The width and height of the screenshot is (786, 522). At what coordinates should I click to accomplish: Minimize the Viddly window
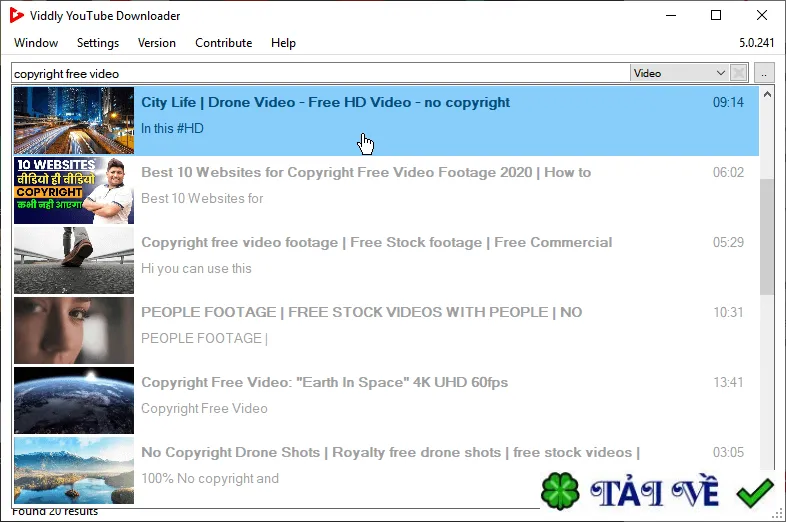pos(671,16)
